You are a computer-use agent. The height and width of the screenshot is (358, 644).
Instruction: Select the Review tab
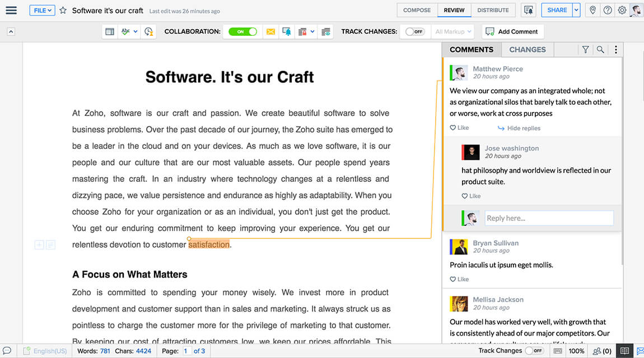coord(454,10)
